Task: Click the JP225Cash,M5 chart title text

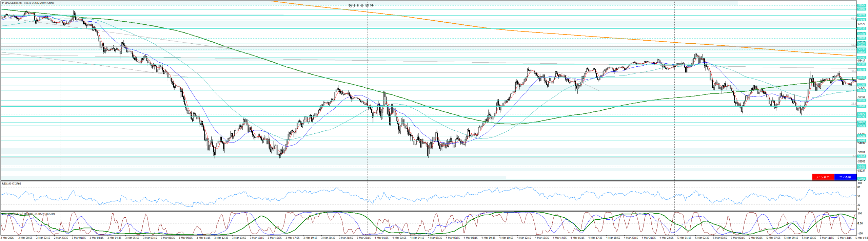Action: [x=14, y=3]
